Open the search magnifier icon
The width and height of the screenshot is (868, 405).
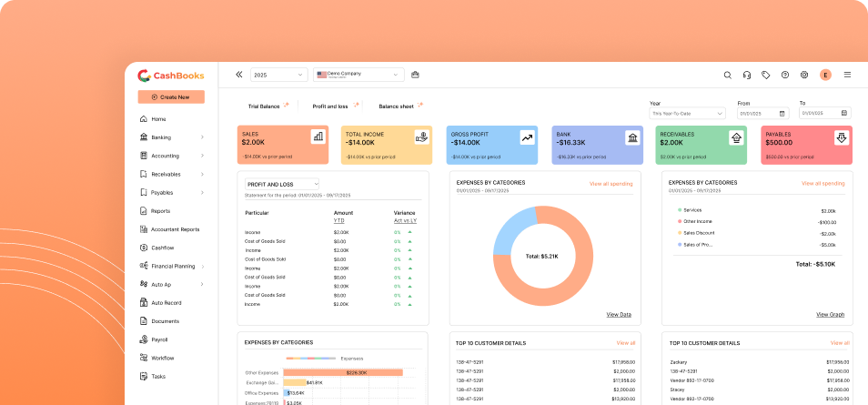pyautogui.click(x=727, y=75)
